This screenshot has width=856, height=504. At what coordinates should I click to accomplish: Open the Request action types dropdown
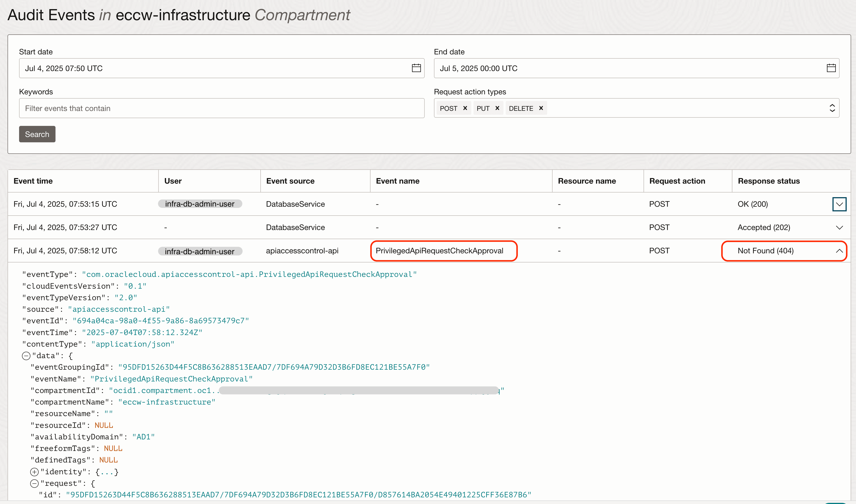coord(832,108)
